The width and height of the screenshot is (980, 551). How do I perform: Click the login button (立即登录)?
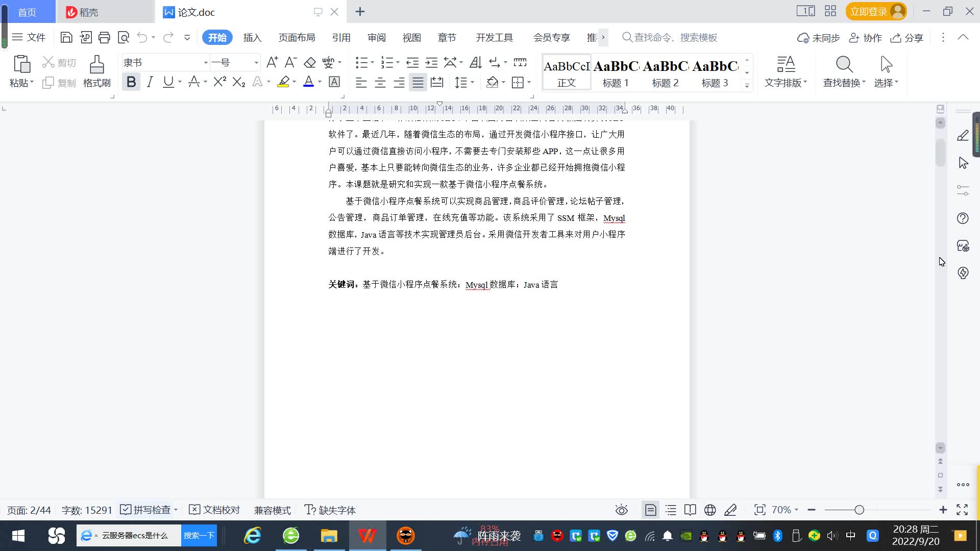[x=869, y=11]
